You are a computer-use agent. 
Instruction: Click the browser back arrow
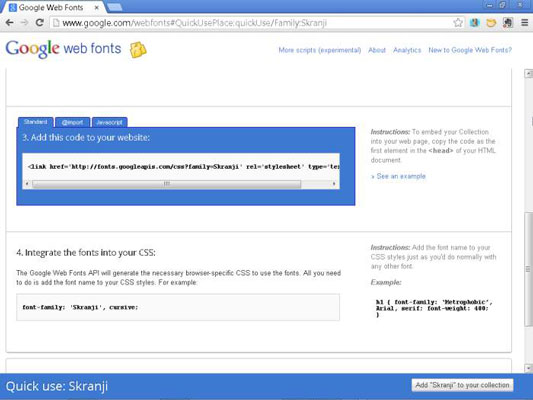click(10, 23)
